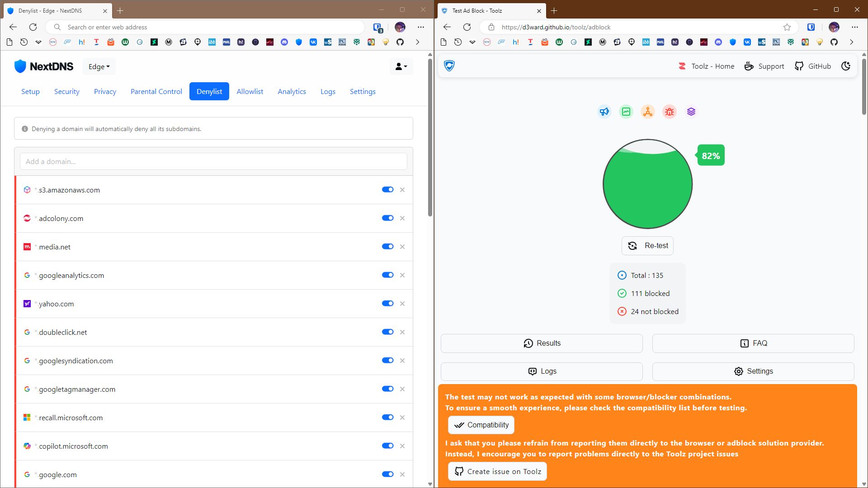
Task: Go to the Privacy tab
Action: tap(105, 91)
